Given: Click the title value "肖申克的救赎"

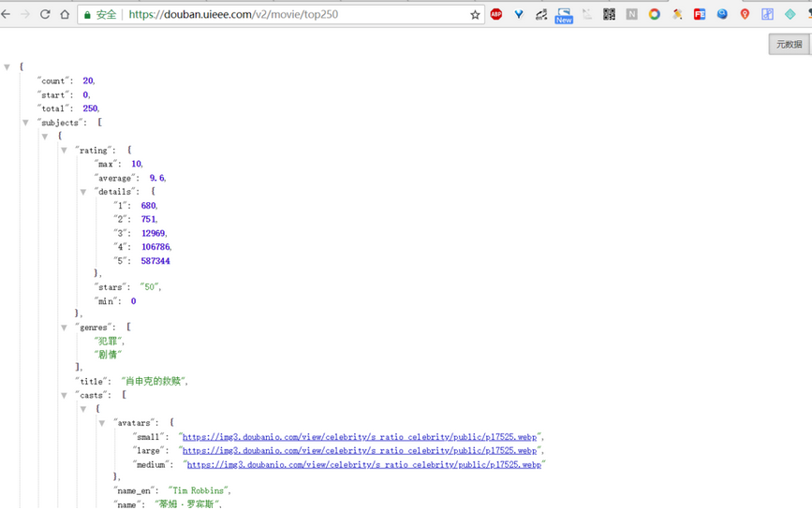Looking at the screenshot, I should [x=154, y=381].
